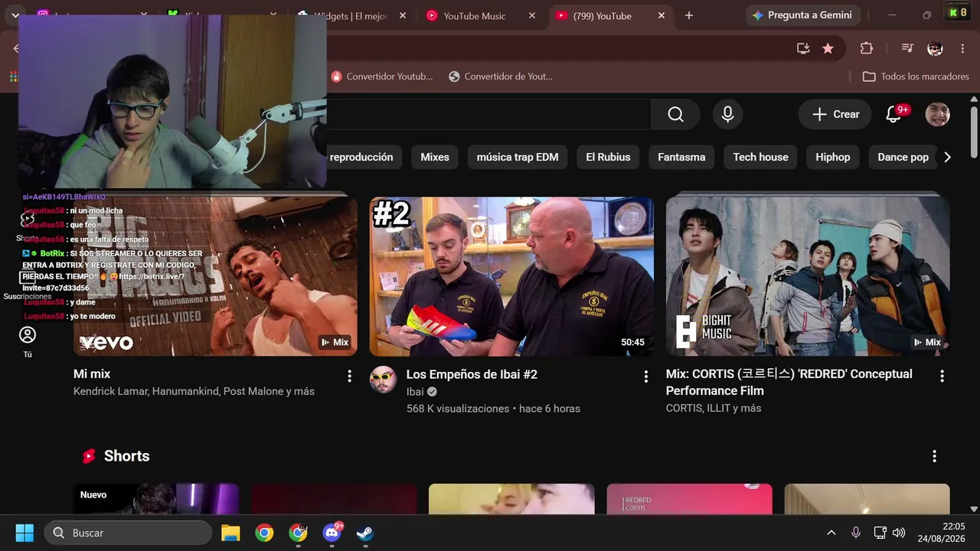The width and height of the screenshot is (980, 551).
Task: Close the (799) YouTube tab
Action: point(661,15)
